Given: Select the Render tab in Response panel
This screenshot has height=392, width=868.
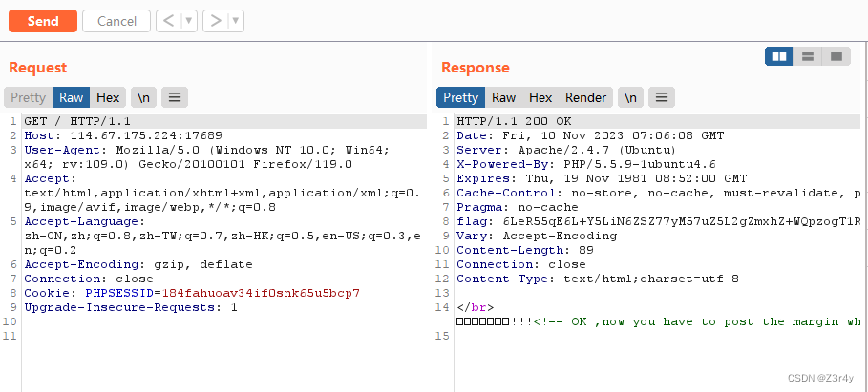Looking at the screenshot, I should point(585,97).
